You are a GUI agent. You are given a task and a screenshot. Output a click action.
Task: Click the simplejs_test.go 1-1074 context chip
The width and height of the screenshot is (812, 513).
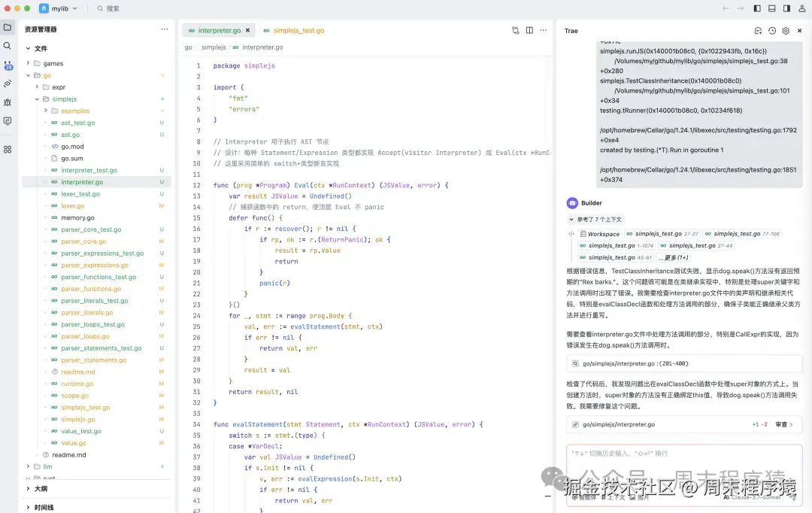point(617,246)
